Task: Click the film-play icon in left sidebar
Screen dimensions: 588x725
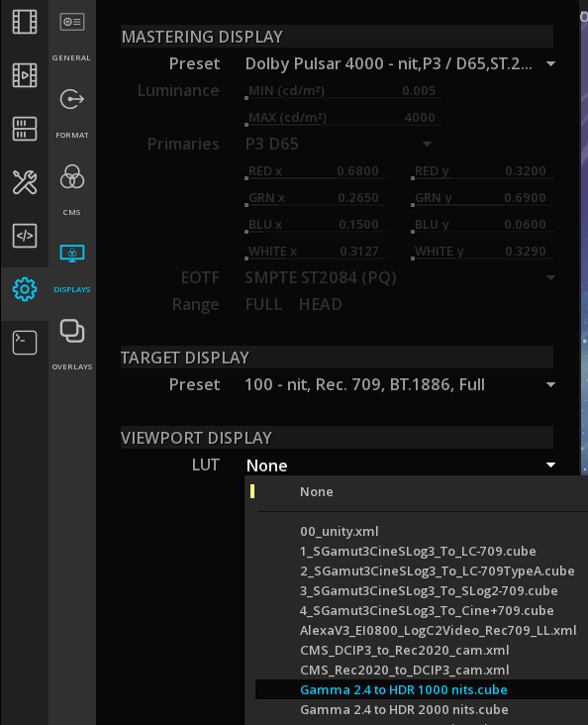Action: point(25,75)
